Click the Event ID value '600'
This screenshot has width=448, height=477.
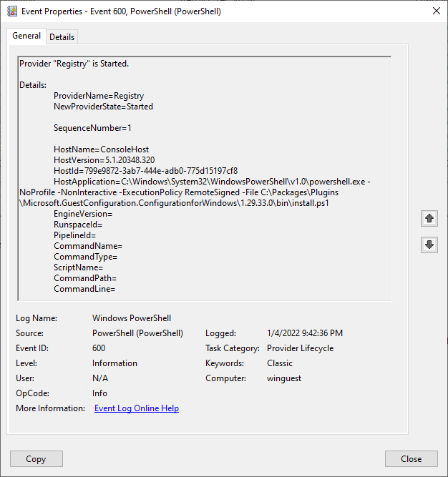click(x=99, y=348)
